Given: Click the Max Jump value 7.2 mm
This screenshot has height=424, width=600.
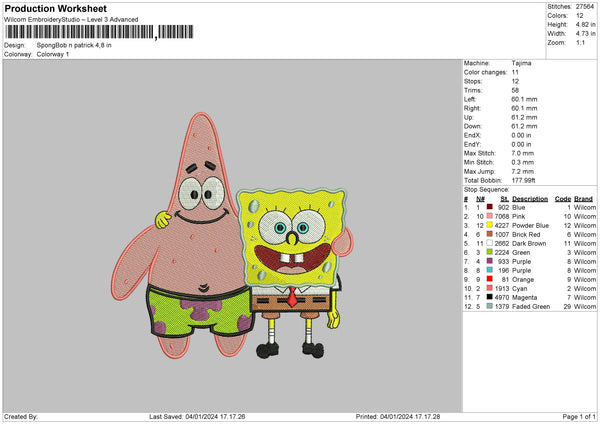Looking at the screenshot, I should 522,171.
